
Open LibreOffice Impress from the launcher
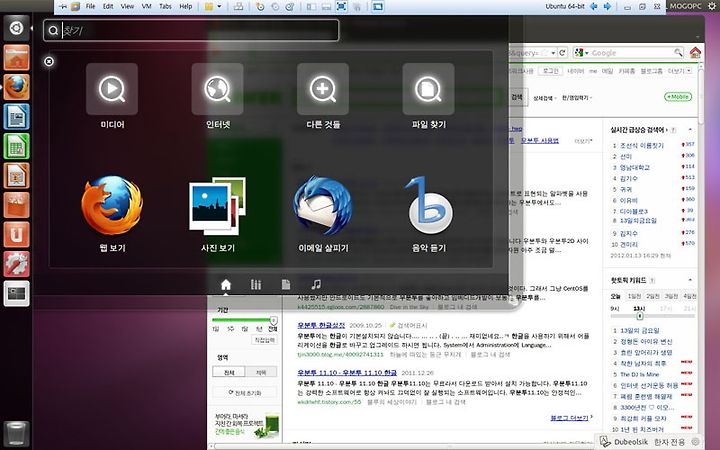click(17, 175)
